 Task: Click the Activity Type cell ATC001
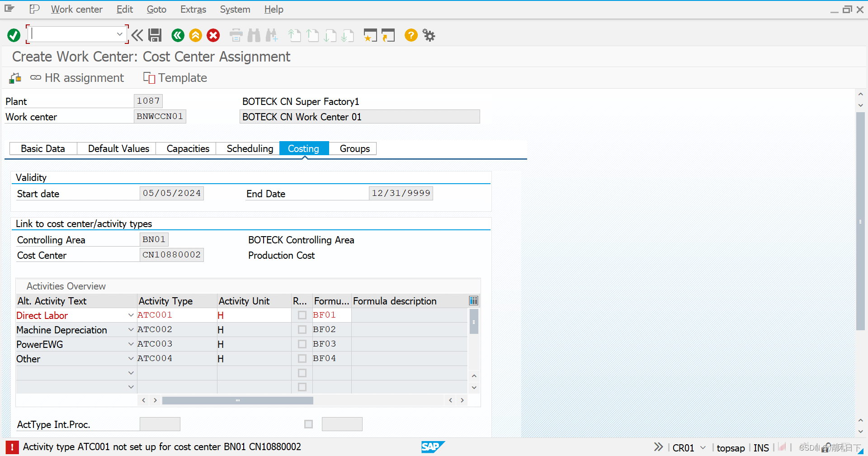[177, 315]
